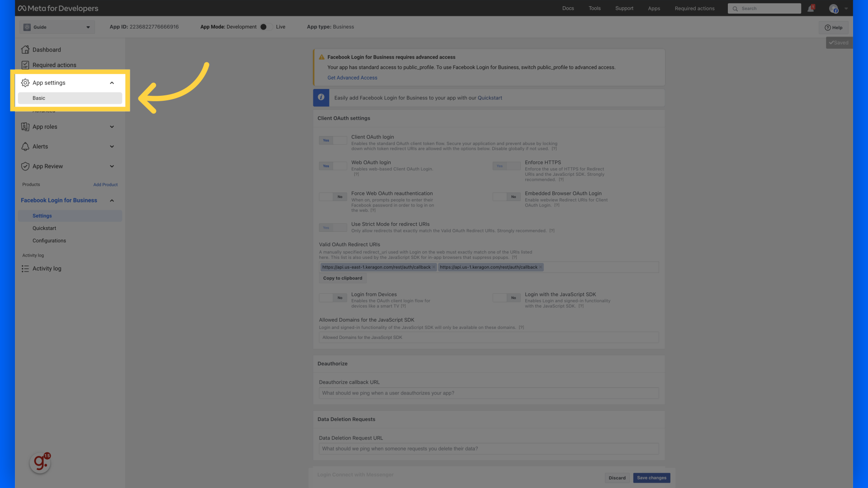Open Quickstart in the sidebar
This screenshot has height=488, width=868.
(x=44, y=229)
